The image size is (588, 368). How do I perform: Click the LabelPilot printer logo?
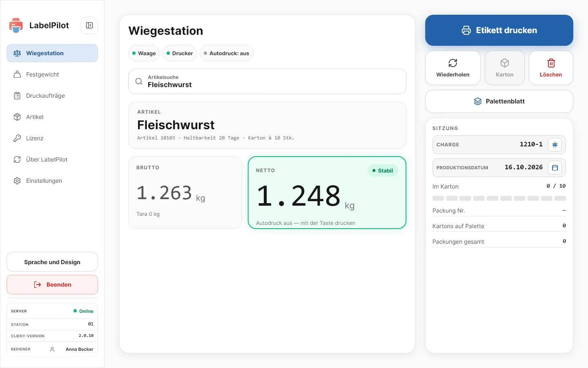pos(16,25)
